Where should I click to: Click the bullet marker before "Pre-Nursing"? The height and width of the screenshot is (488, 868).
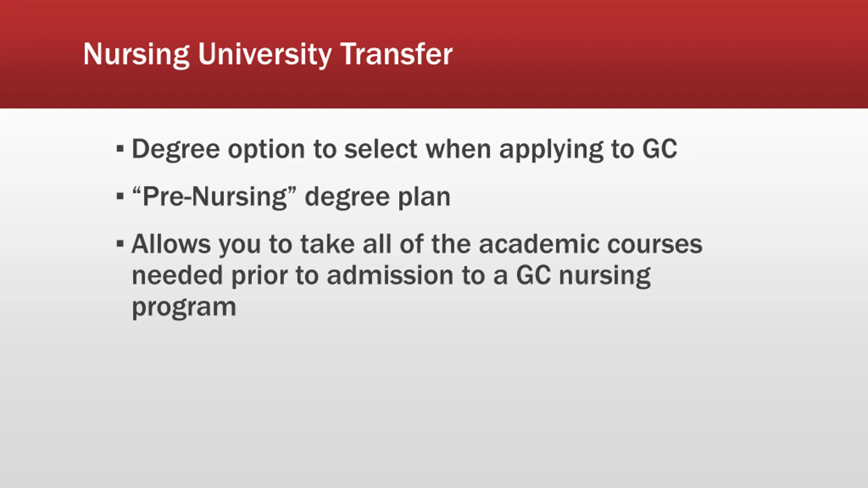click(x=120, y=196)
